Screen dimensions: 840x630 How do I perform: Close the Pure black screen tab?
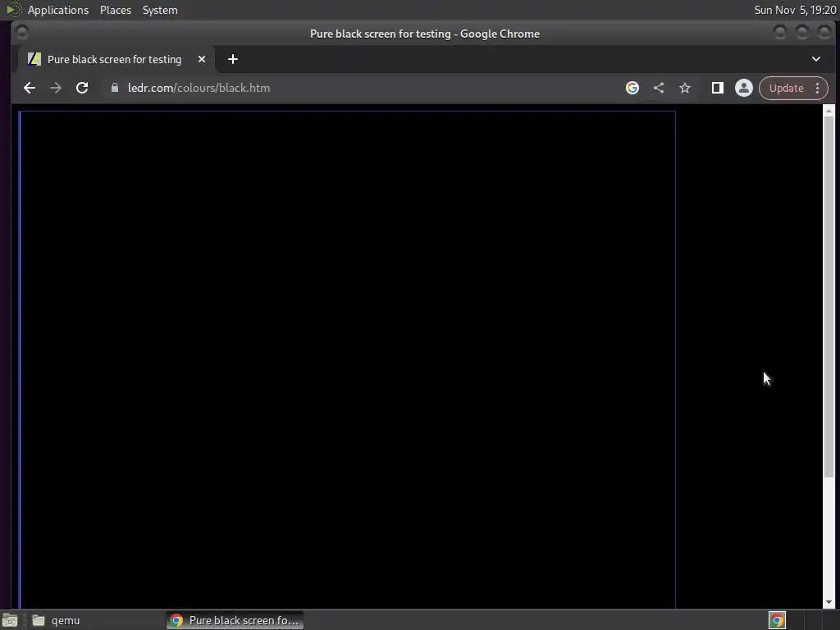pyautogui.click(x=202, y=59)
